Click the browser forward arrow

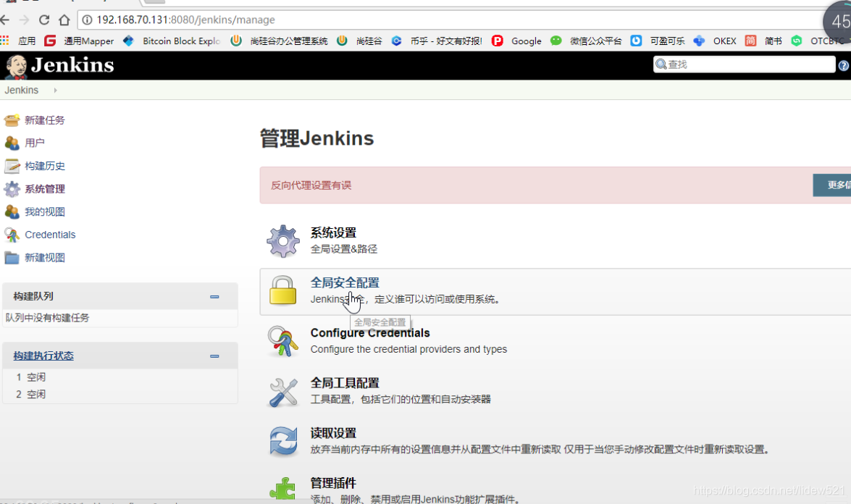click(x=25, y=20)
